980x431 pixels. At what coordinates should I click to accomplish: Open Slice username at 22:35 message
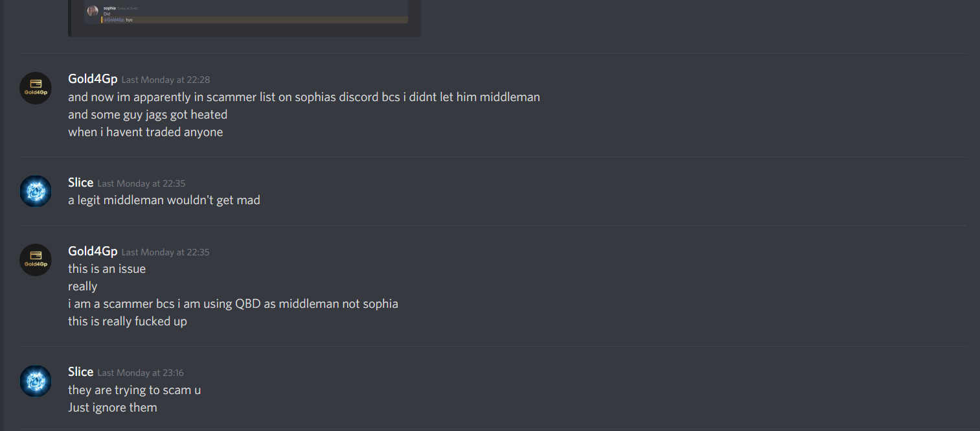pyautogui.click(x=81, y=183)
